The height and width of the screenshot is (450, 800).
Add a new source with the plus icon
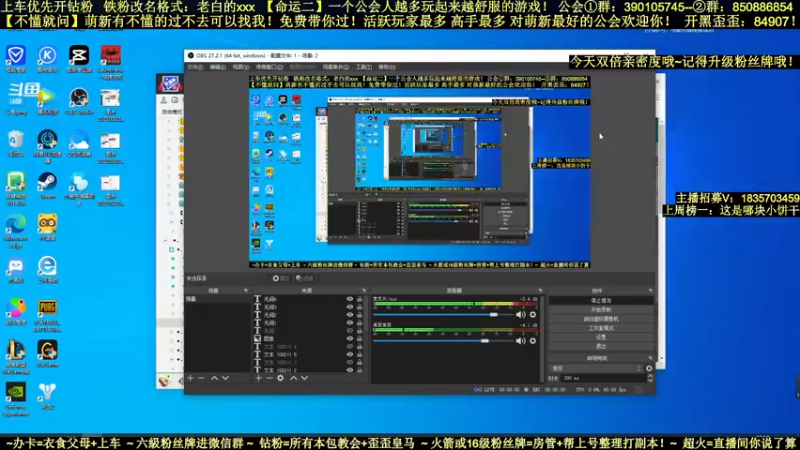pos(259,378)
